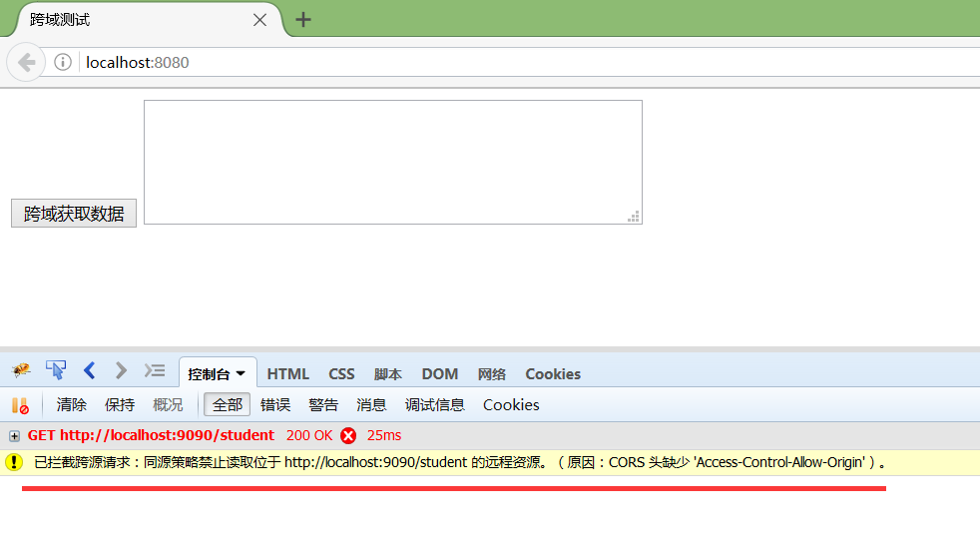Click the Firebug bug icon
Image resolution: width=980 pixels, height=547 pixels.
tap(21, 370)
